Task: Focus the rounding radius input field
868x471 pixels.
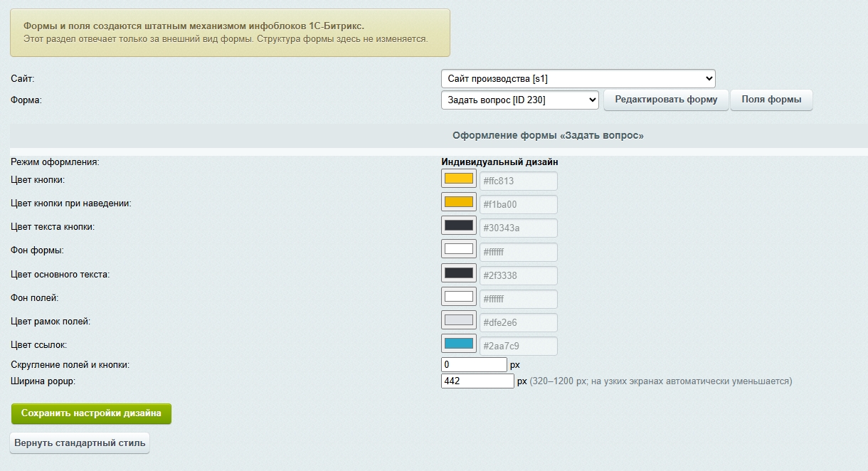Action: pyautogui.click(x=475, y=365)
